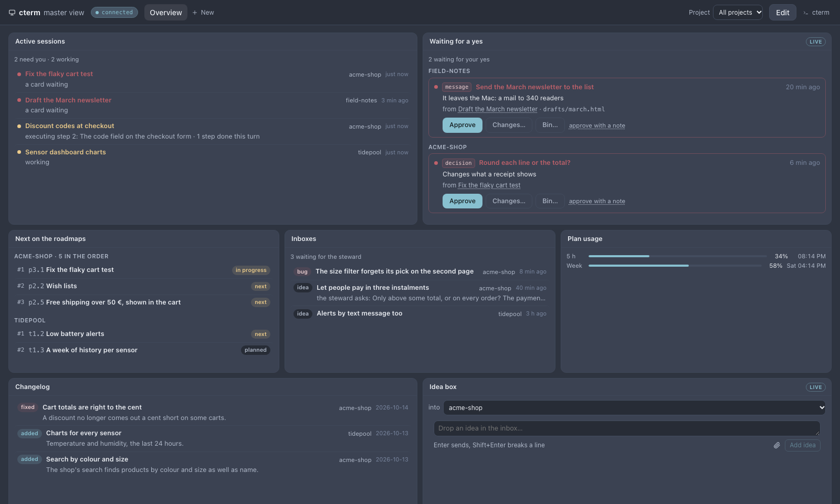Open the size filter bug inbox item

(x=420, y=271)
